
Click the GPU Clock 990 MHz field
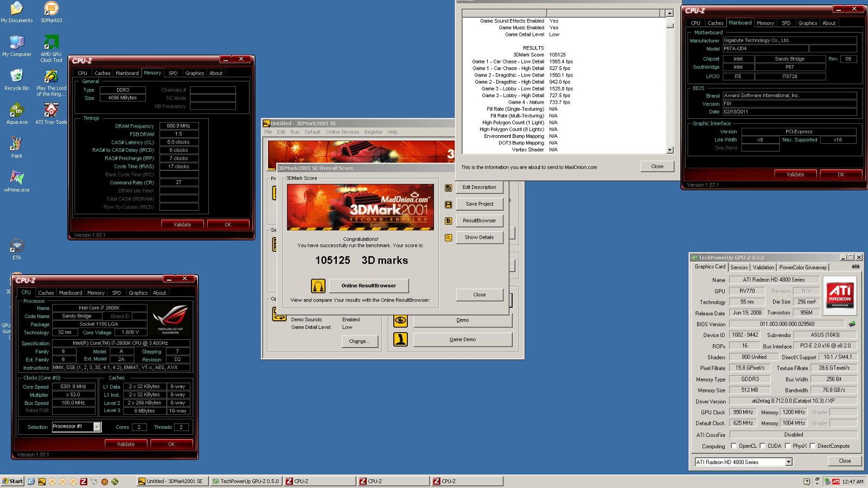click(743, 412)
